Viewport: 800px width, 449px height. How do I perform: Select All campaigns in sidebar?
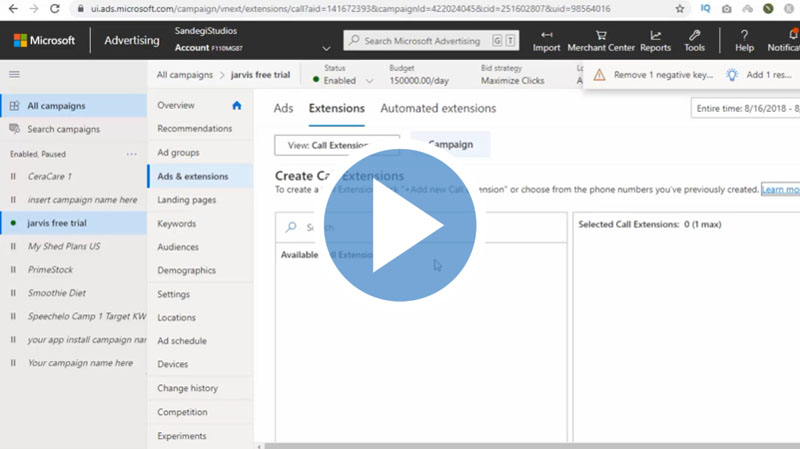tap(74, 106)
